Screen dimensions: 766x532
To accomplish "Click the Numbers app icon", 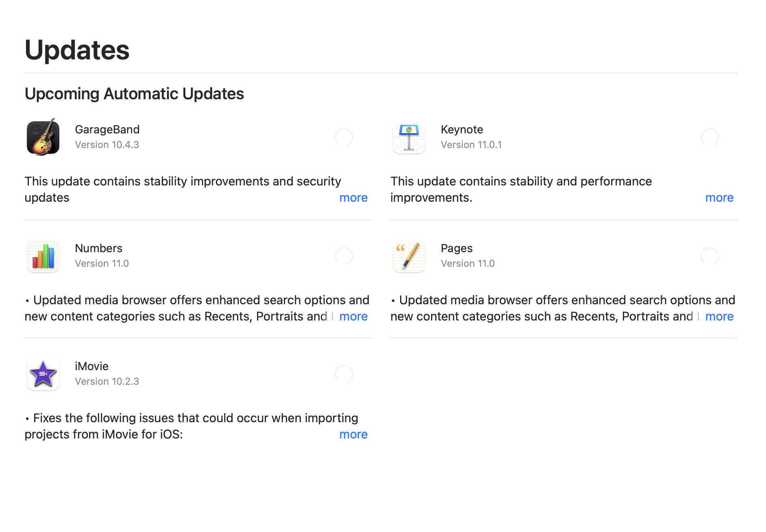I will [x=43, y=256].
